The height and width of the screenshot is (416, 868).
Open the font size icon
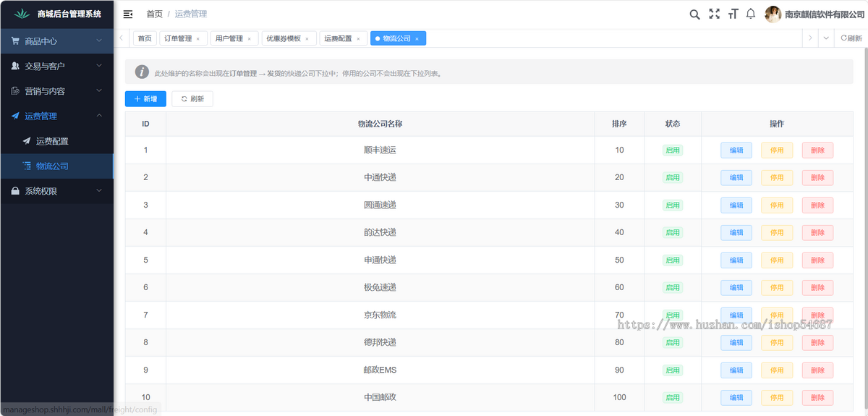click(733, 14)
